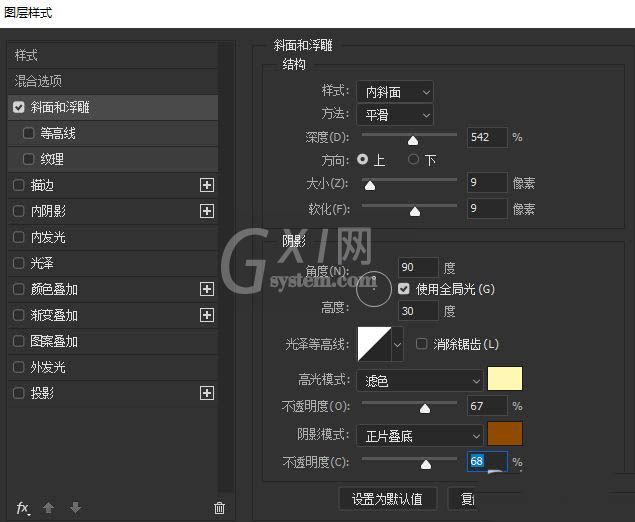The height and width of the screenshot is (522, 635).
Task: Click the highlight opacity field showing 67
Action: tap(487, 406)
